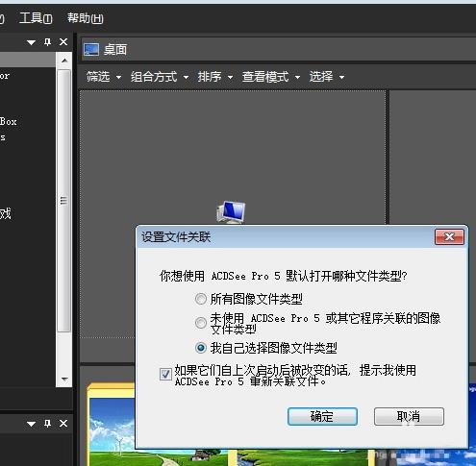476x466 pixels.
Task: Close the 设置文件关联 dialog
Action: click(x=449, y=237)
